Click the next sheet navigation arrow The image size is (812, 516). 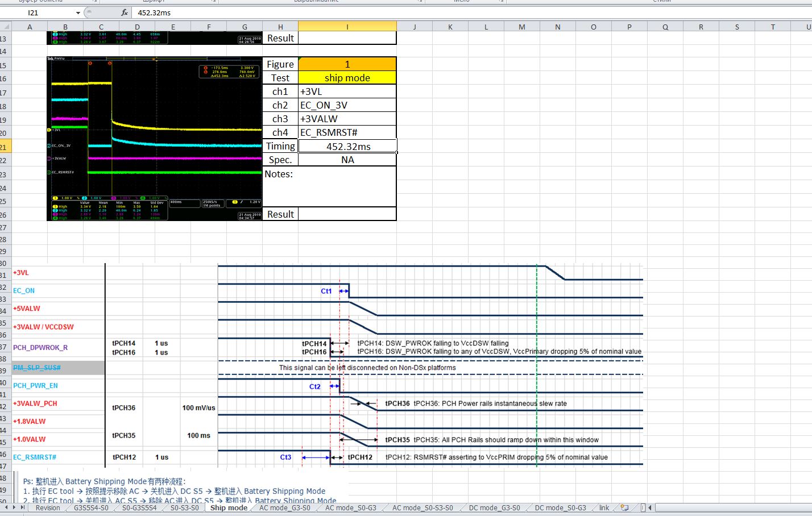(x=15, y=507)
